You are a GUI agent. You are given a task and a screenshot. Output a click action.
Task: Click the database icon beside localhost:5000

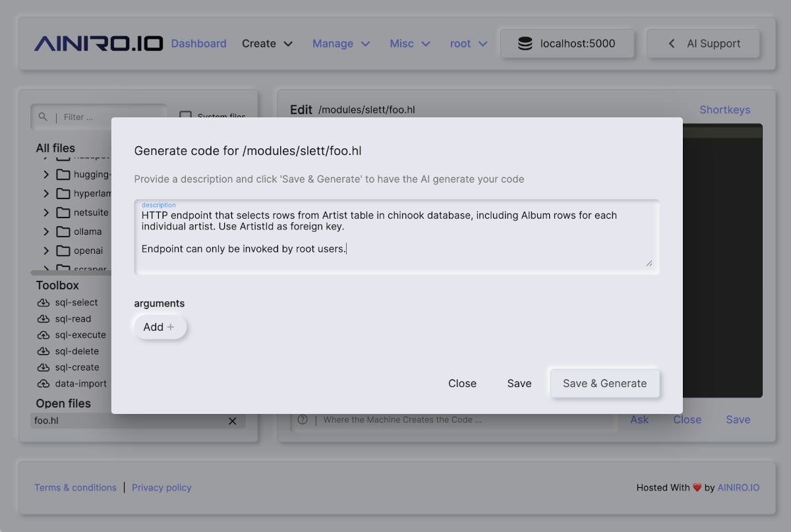point(525,44)
